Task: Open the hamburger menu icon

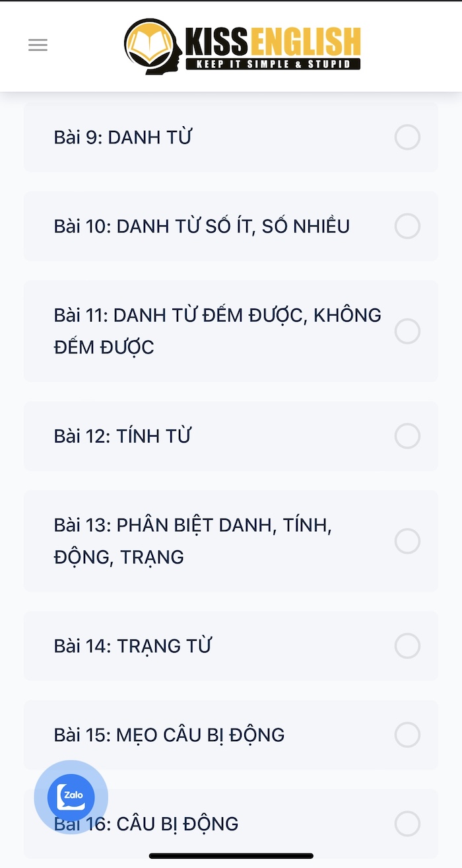Action: [38, 45]
